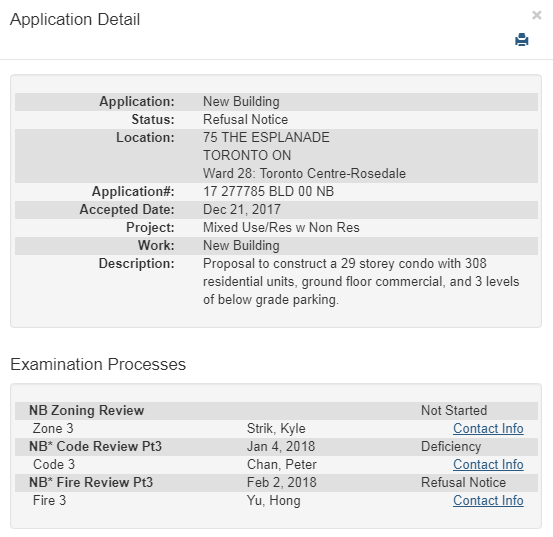The width and height of the screenshot is (553, 537).
Task: Open Contact Info for Strik, Kyle
Action: [488, 428]
